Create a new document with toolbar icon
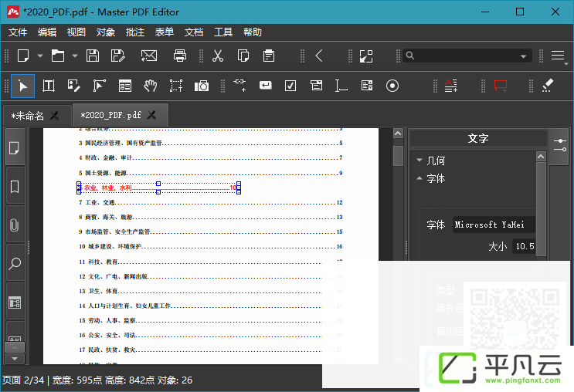Screen dimensions: 574x392 click(x=23, y=56)
